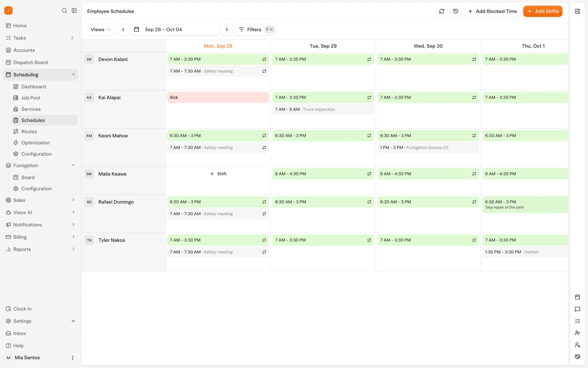Open Mia Santos three-dot menu
Image resolution: width=588 pixels, height=368 pixels.
(73, 357)
